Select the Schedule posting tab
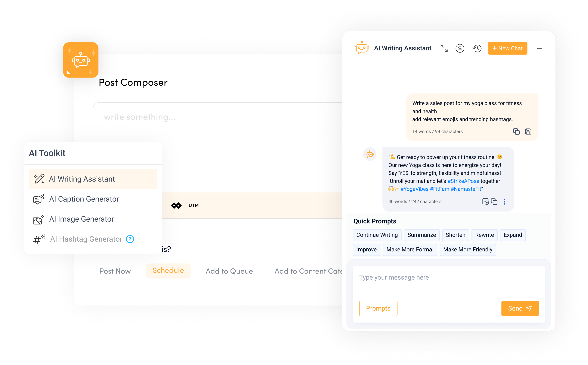This screenshot has width=588, height=365. (168, 270)
